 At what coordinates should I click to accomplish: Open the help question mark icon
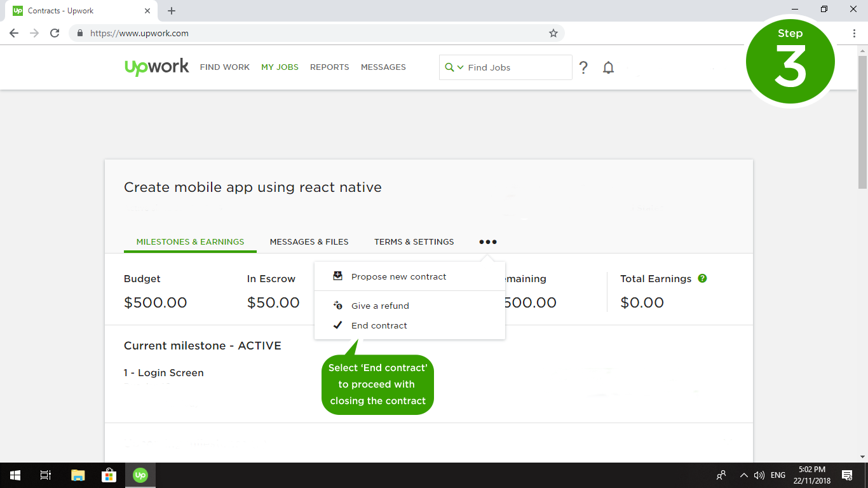point(583,67)
